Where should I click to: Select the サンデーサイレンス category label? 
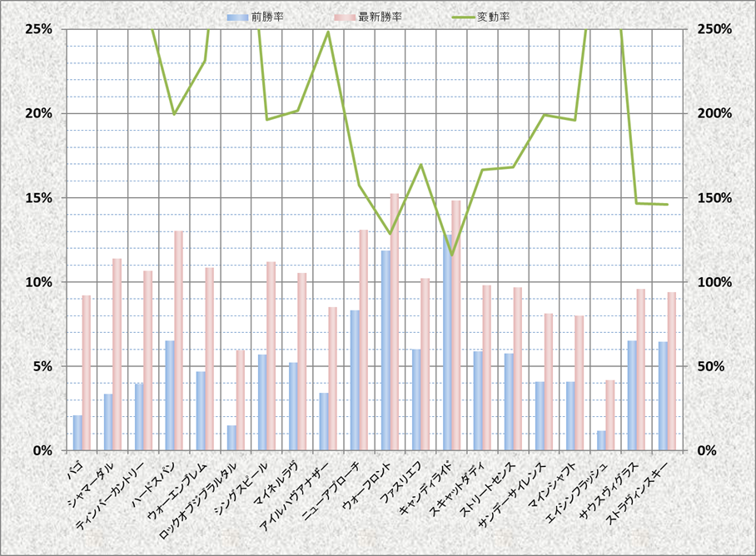510,492
